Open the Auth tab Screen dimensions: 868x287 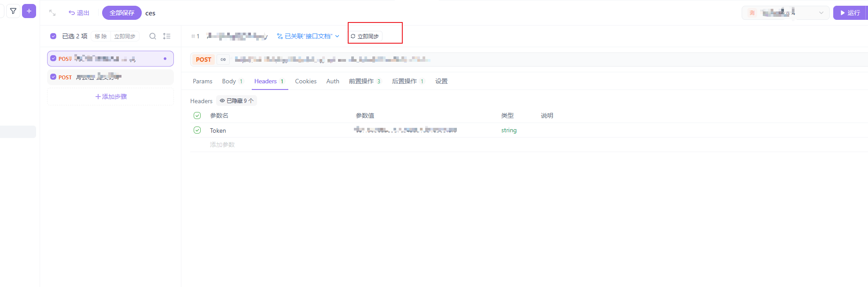[333, 81]
